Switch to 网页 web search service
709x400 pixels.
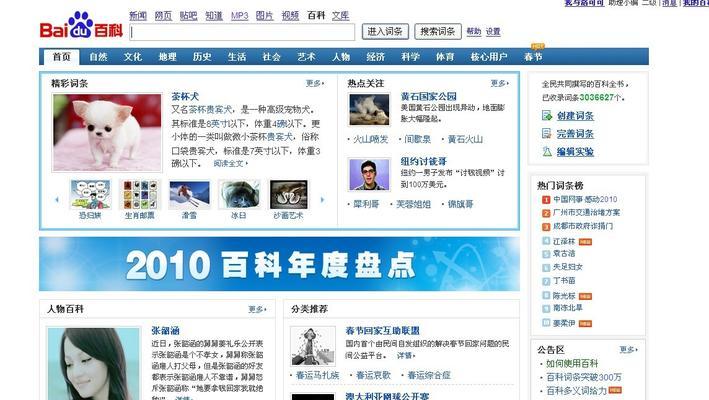pyautogui.click(x=163, y=16)
